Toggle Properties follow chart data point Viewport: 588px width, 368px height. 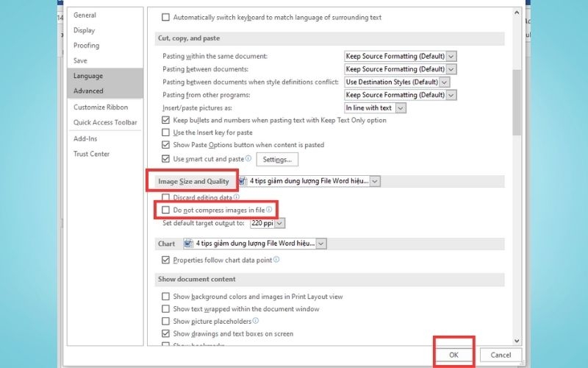click(x=165, y=260)
